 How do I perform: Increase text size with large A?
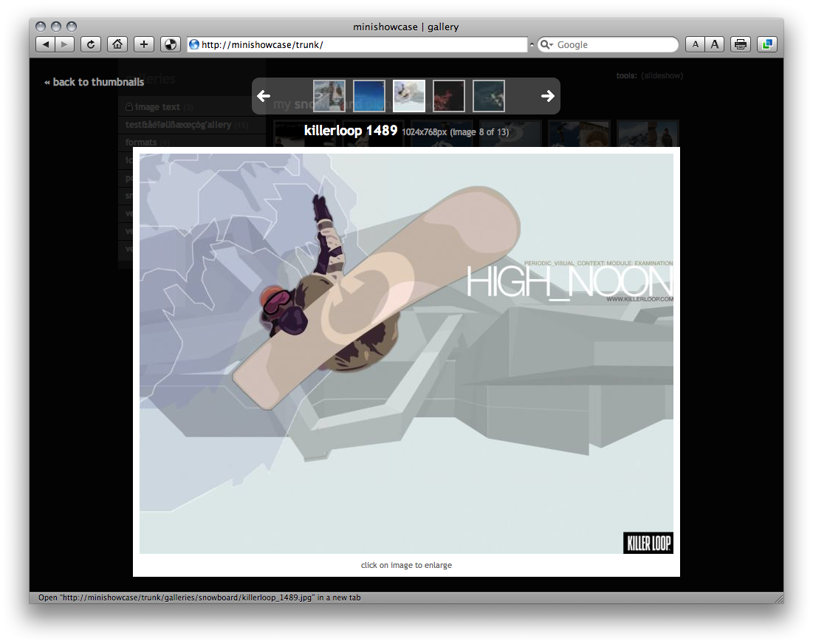point(715,44)
